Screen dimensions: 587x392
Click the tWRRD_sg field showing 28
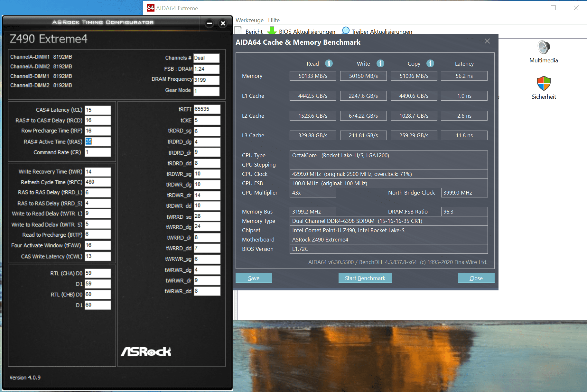coord(207,216)
